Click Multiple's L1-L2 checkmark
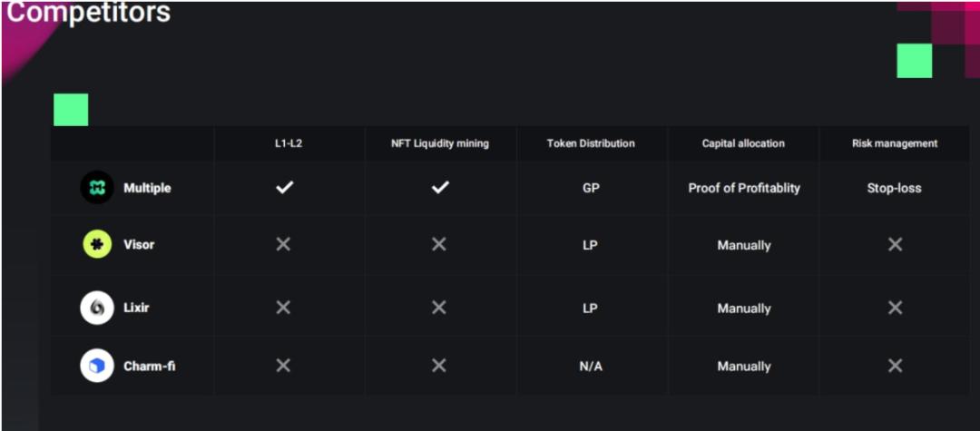 click(284, 188)
